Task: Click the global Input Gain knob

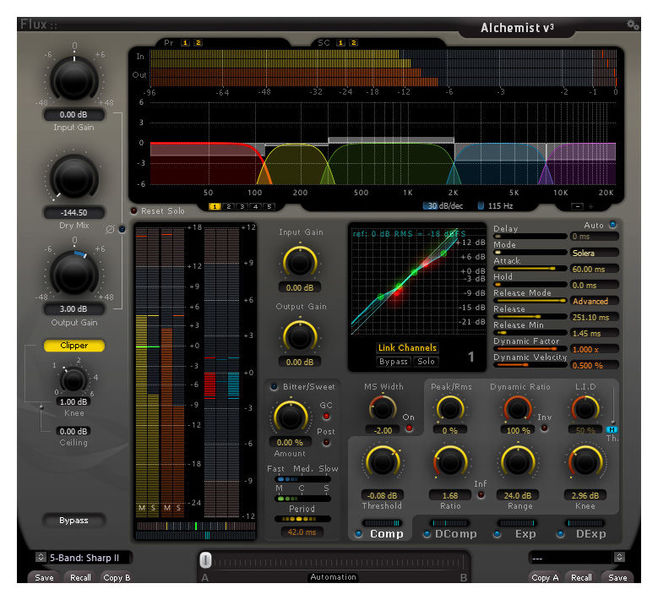Action: (74, 79)
